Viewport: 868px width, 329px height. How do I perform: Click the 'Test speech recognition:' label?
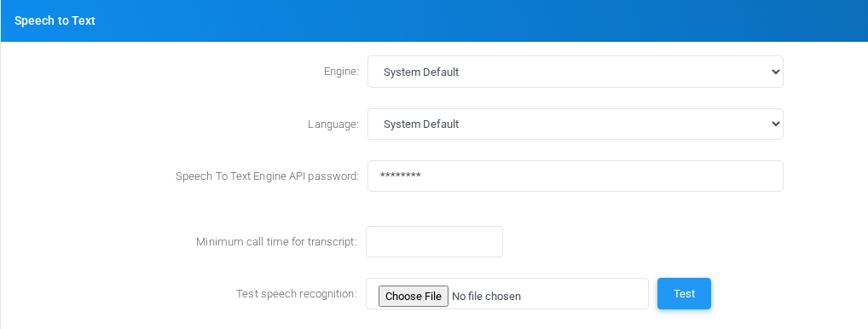297,293
